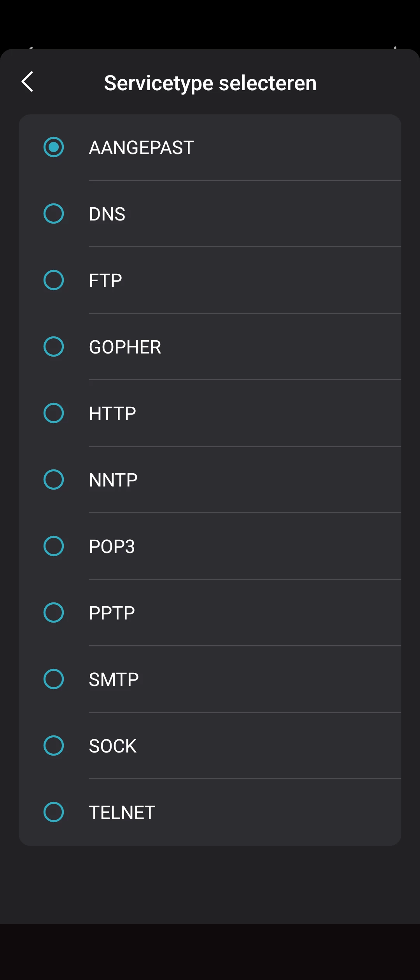Select the PPTP radio button
The image size is (420, 980).
click(x=54, y=612)
